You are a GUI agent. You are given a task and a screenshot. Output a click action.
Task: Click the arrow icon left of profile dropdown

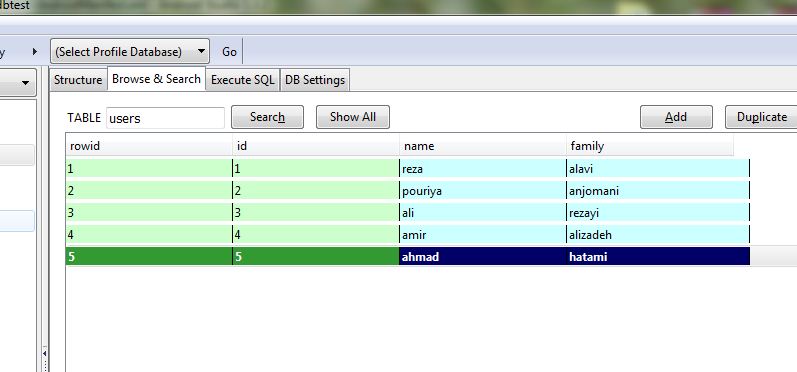coord(35,51)
